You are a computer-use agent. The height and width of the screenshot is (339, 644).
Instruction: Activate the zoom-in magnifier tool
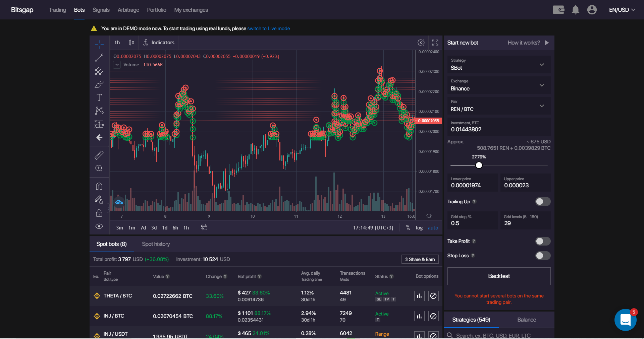click(x=99, y=168)
